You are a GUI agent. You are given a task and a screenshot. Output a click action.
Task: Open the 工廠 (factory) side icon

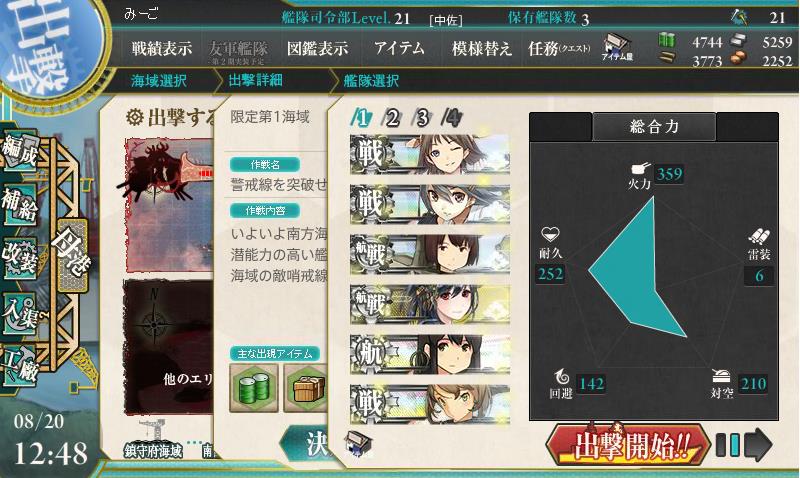tap(20, 366)
